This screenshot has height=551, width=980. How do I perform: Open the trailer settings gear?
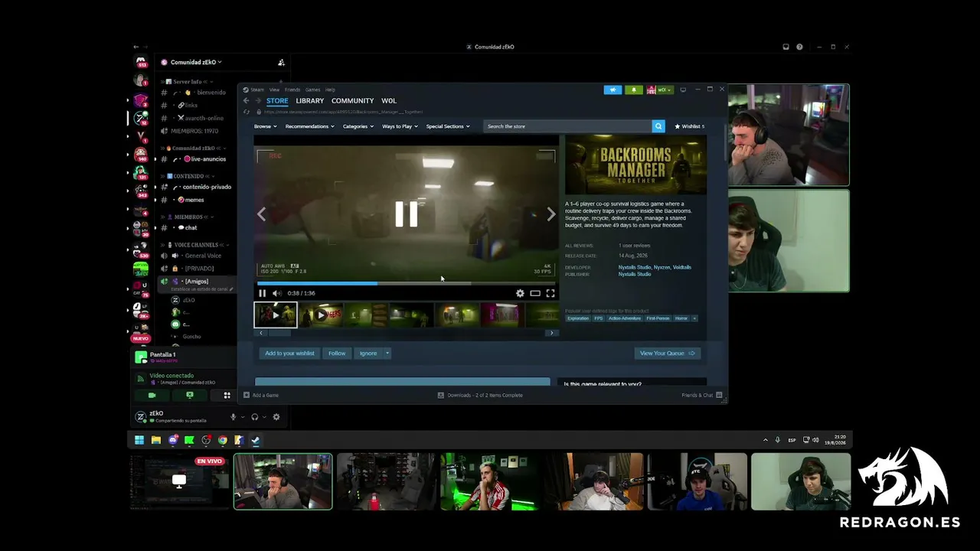(x=520, y=293)
